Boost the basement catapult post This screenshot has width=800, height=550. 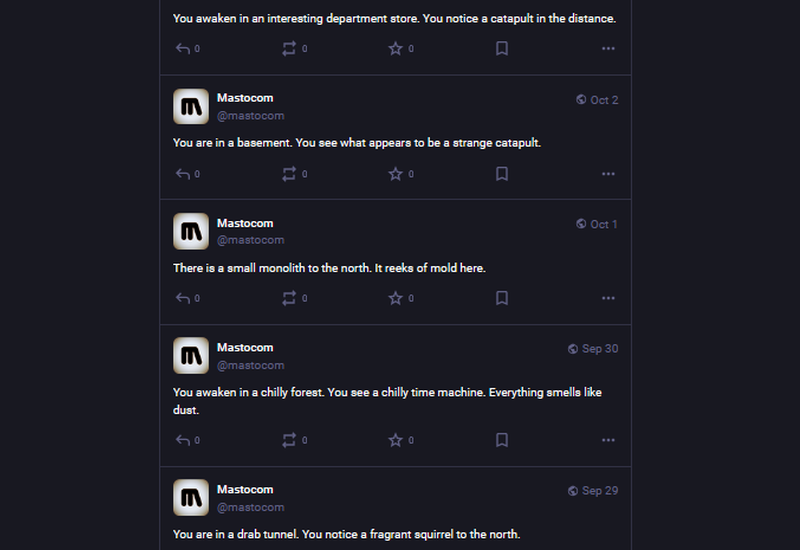click(x=289, y=174)
